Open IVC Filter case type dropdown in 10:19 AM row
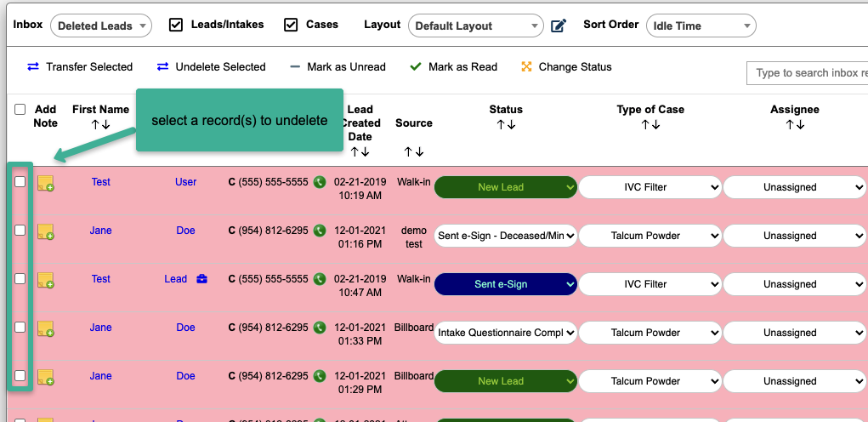 (x=650, y=187)
